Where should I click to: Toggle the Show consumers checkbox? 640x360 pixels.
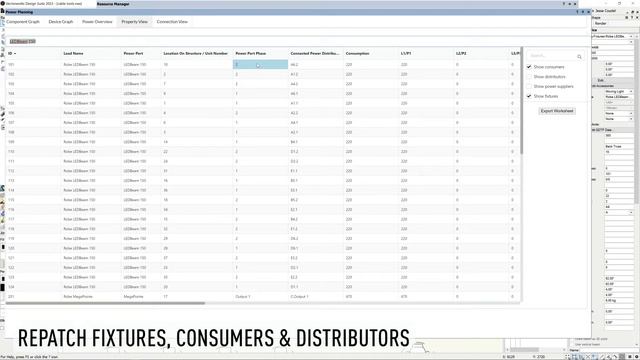click(x=529, y=67)
